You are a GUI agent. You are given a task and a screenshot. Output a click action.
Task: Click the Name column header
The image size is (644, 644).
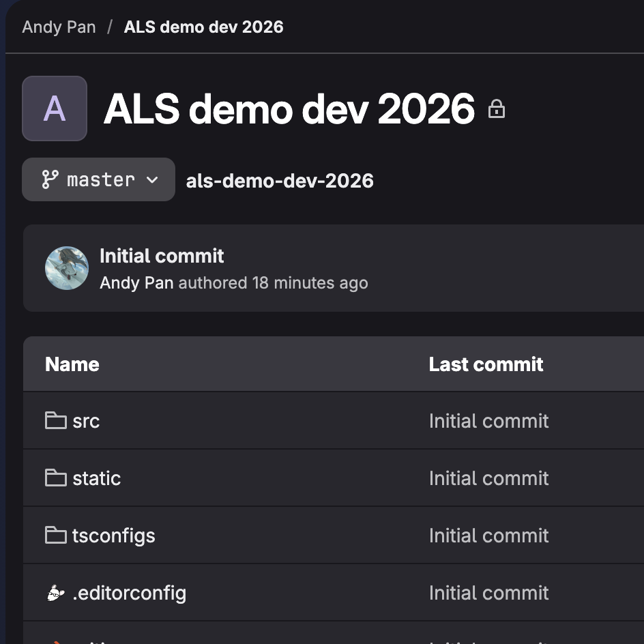(72, 364)
